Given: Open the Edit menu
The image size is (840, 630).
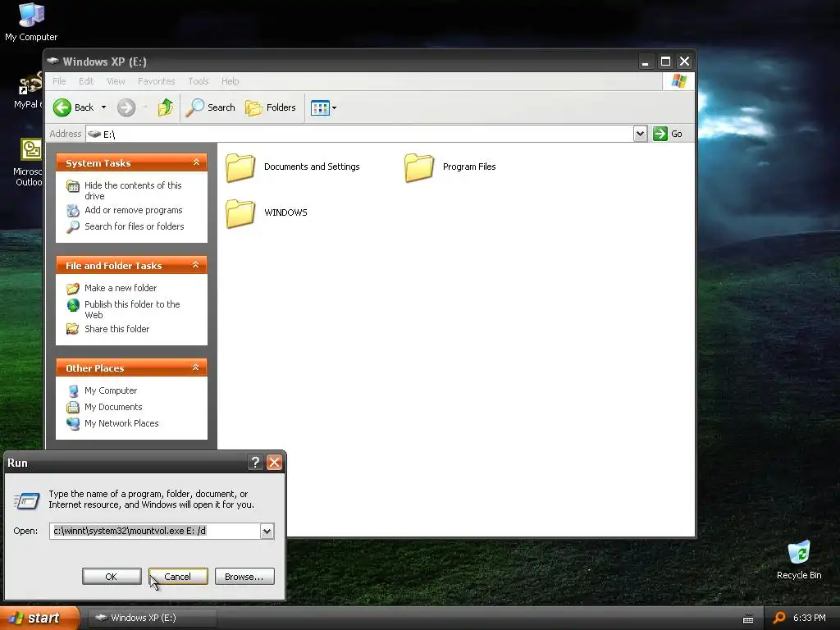Looking at the screenshot, I should pyautogui.click(x=85, y=81).
